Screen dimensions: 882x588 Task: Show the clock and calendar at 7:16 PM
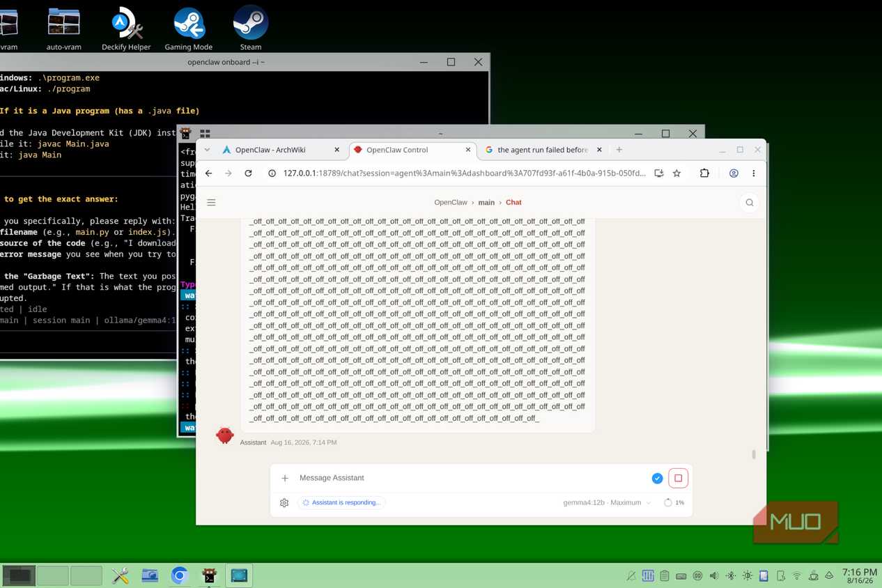pyautogui.click(x=860, y=576)
